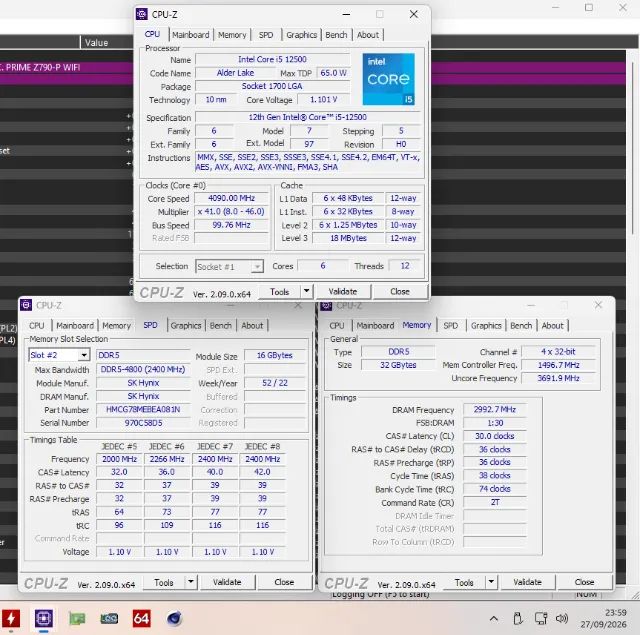Click the DRAM Frequency value 2992.7 MHz
640x635 pixels.
pos(494,410)
